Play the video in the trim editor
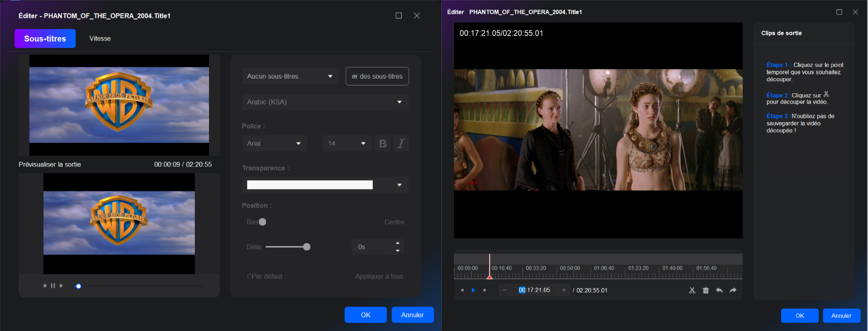Screen dimensions: 868x331 [x=473, y=290]
